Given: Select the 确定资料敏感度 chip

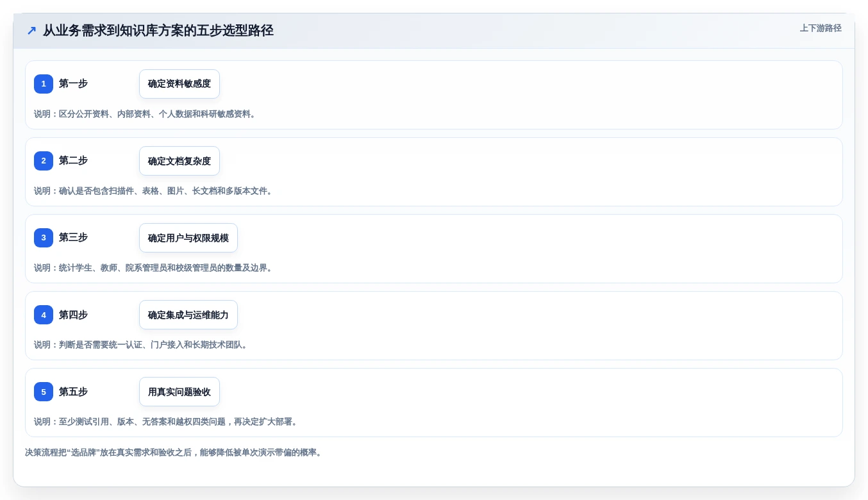Looking at the screenshot, I should (x=179, y=84).
